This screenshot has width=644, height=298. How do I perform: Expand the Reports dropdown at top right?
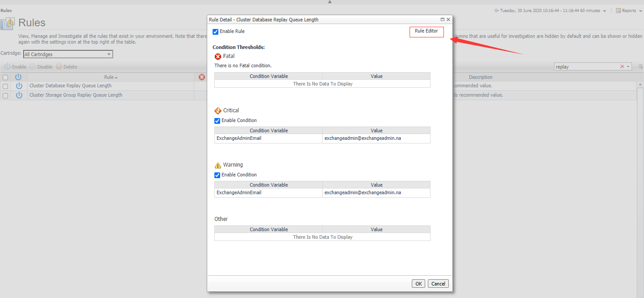(629, 10)
